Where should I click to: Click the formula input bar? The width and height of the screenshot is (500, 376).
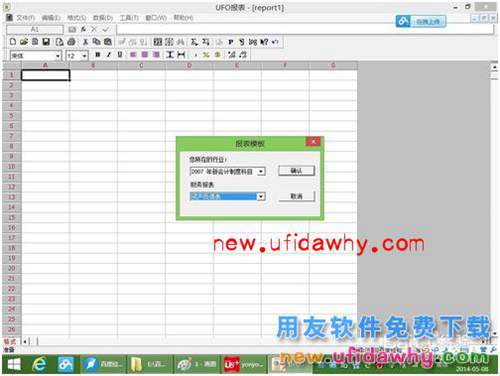tap(305, 29)
